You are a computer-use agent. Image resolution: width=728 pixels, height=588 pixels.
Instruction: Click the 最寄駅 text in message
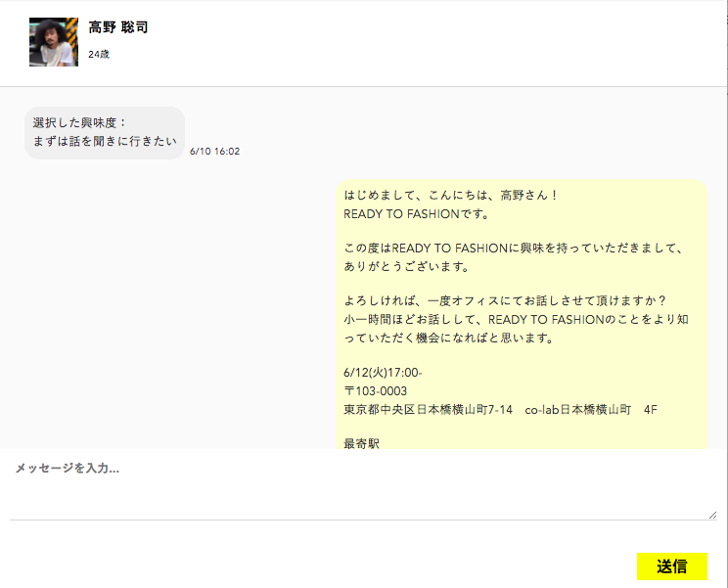361,444
